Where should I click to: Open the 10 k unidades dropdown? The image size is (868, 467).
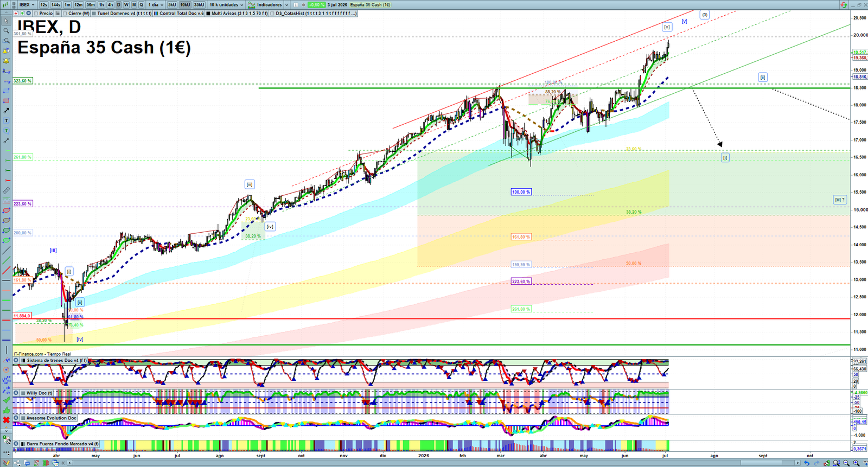coord(227,4)
